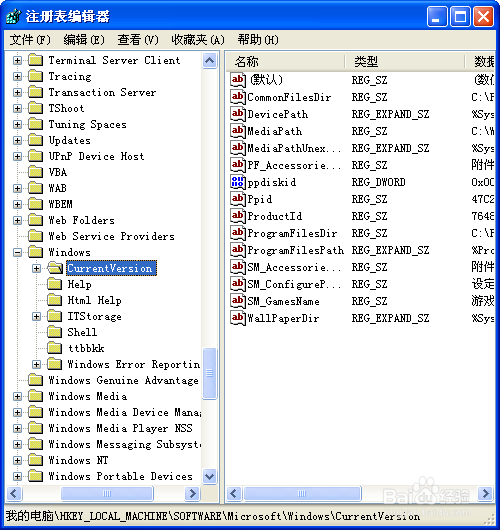Image resolution: width=500 pixels, height=530 pixels.
Task: Select the Help subkey
Action: 79,284
